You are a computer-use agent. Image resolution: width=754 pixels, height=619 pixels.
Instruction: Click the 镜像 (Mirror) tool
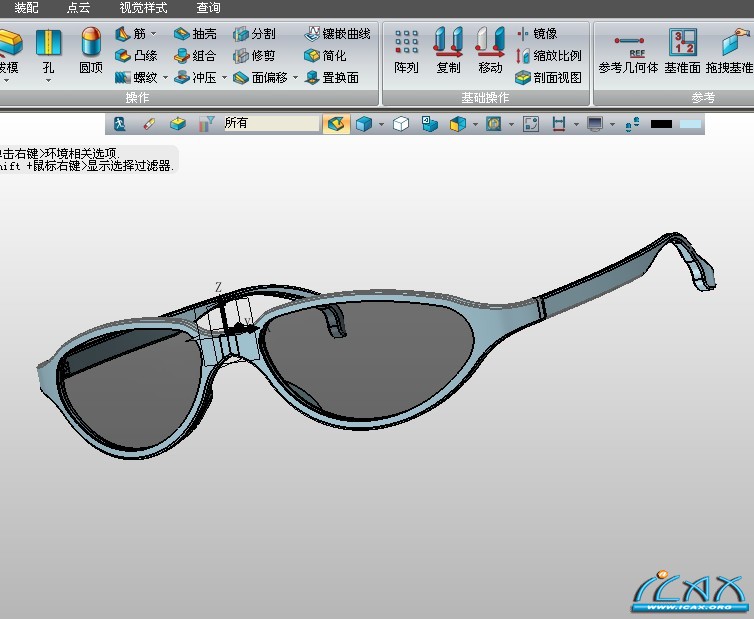coord(537,34)
